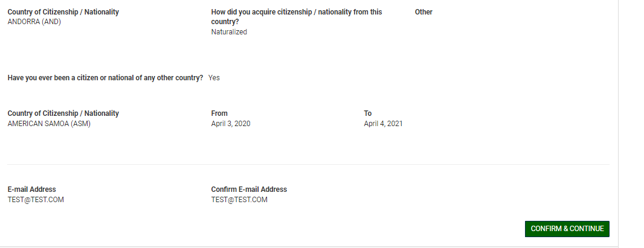
Task: Click the nationality label above ANDORRA
Action: tap(63, 12)
